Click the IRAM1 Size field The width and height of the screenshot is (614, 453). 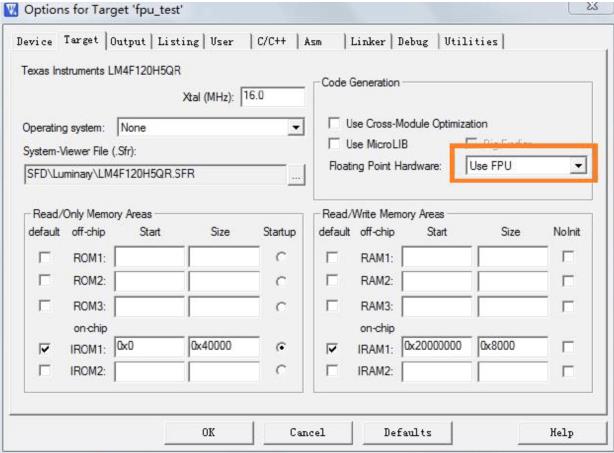pyautogui.click(x=511, y=349)
